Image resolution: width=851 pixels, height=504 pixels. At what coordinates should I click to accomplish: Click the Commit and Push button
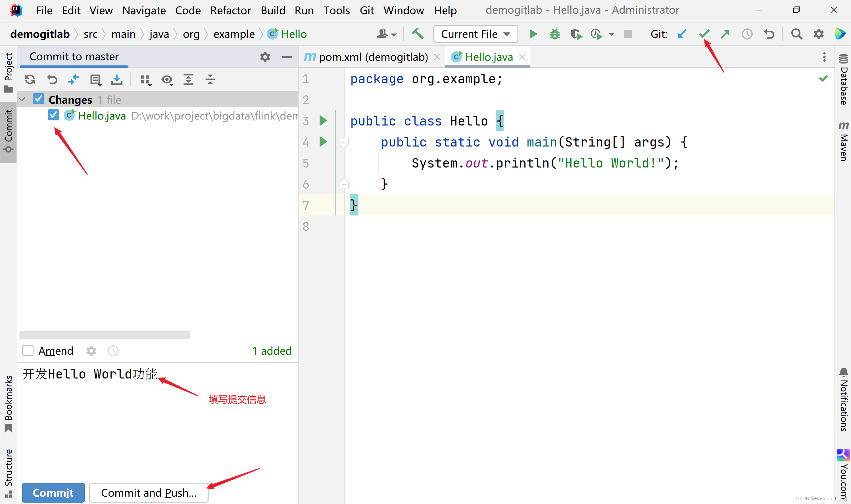(x=149, y=492)
